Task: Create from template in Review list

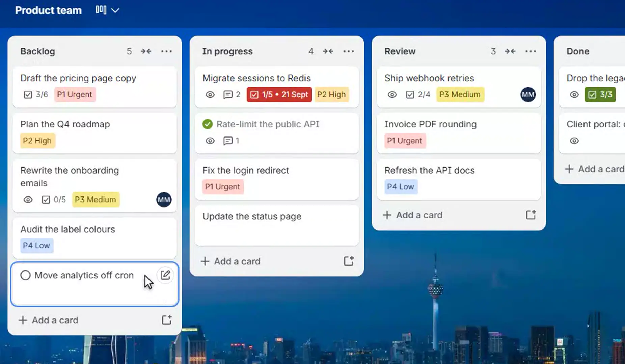Action: [x=531, y=215]
